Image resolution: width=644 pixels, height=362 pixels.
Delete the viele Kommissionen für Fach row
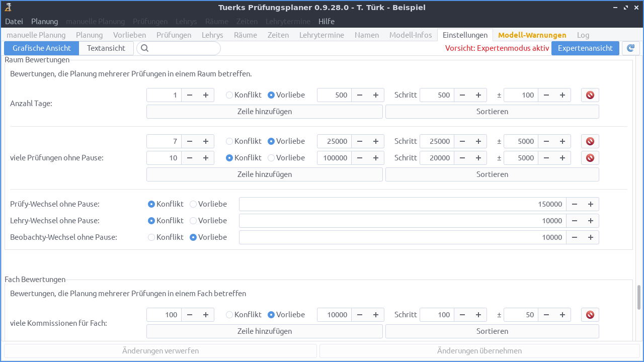pyautogui.click(x=589, y=314)
